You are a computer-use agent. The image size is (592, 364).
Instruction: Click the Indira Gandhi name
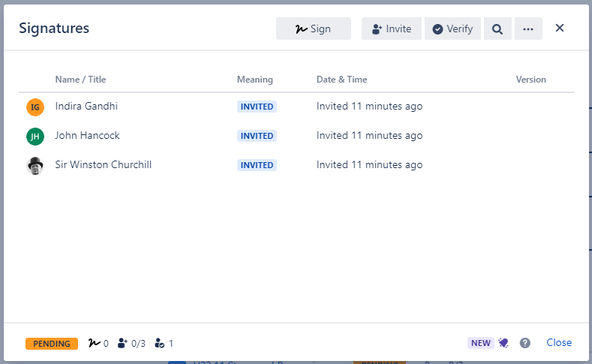(86, 107)
